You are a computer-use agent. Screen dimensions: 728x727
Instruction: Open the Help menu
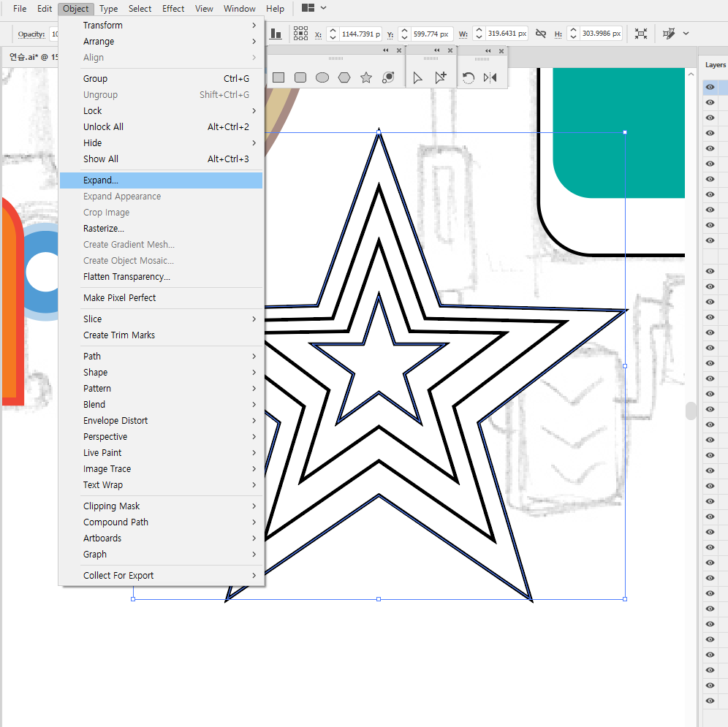point(275,8)
